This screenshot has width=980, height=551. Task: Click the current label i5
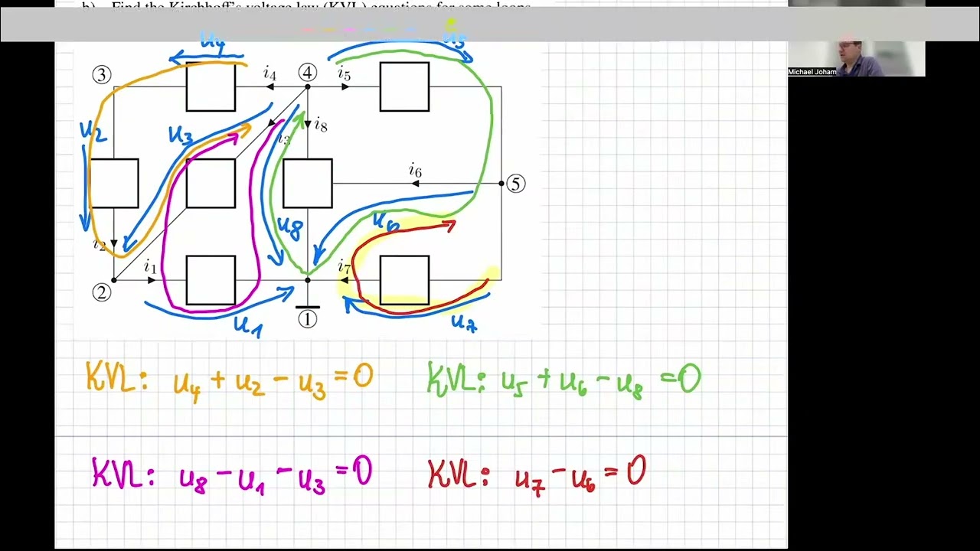(x=345, y=73)
